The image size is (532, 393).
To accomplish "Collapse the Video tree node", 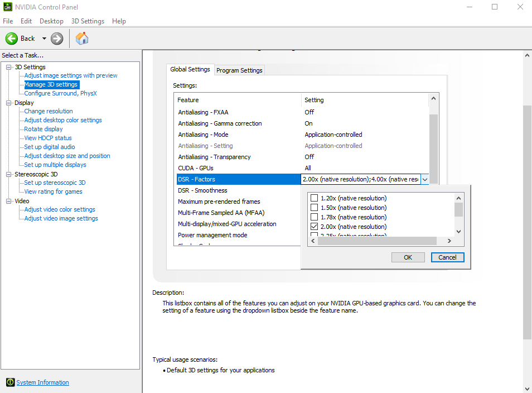I will tap(9, 201).
